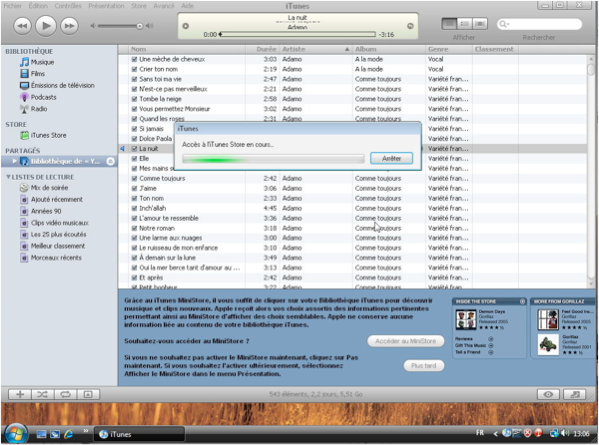This screenshot has height=445, width=599.
Task: Click the Play button
Action: click(46, 26)
